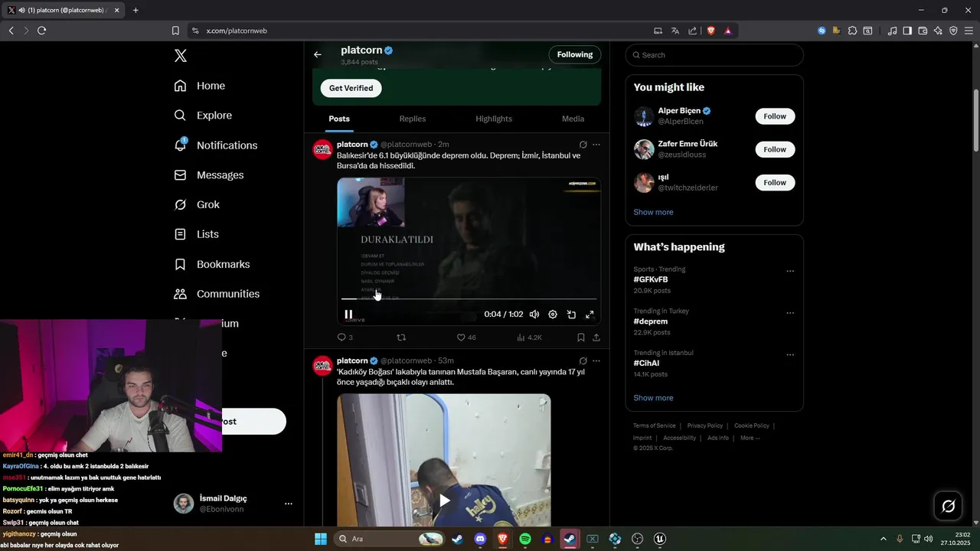The height and width of the screenshot is (551, 980).
Task: Go back using the arrow beside platcorn
Action: (318, 54)
